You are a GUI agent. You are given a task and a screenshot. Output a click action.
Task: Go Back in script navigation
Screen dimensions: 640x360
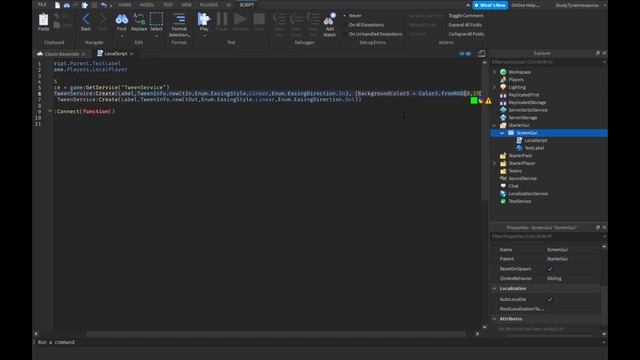[x=86, y=19]
